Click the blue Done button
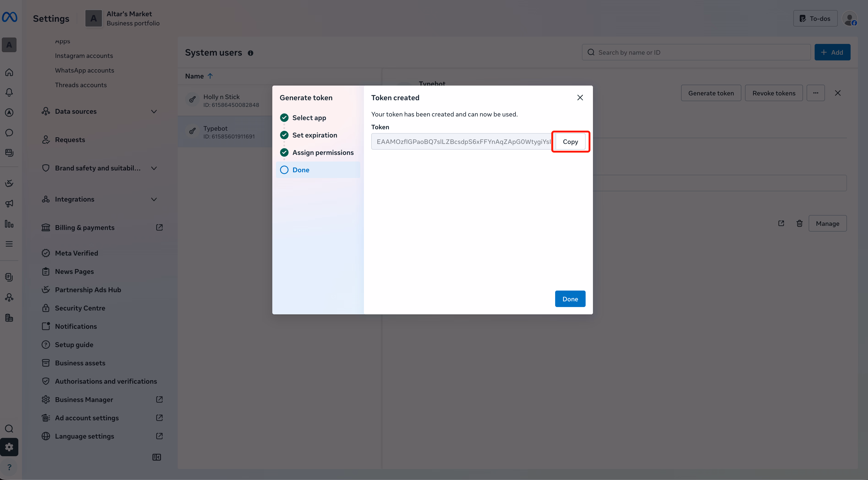 coord(570,299)
